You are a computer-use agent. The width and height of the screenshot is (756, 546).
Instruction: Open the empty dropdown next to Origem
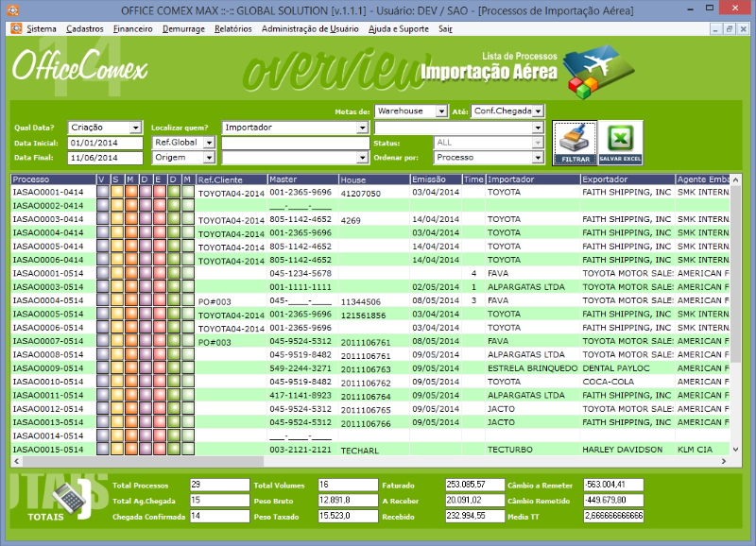pyautogui.click(x=363, y=158)
